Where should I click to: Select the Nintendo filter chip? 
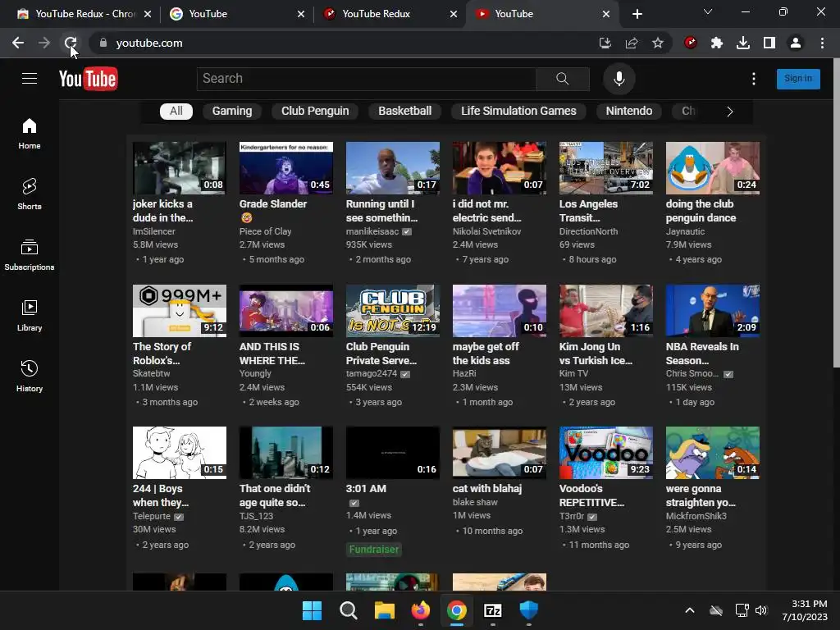(x=629, y=111)
